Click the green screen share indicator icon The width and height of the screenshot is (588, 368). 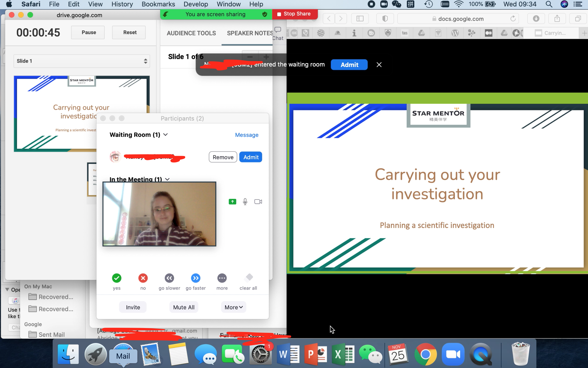232,202
